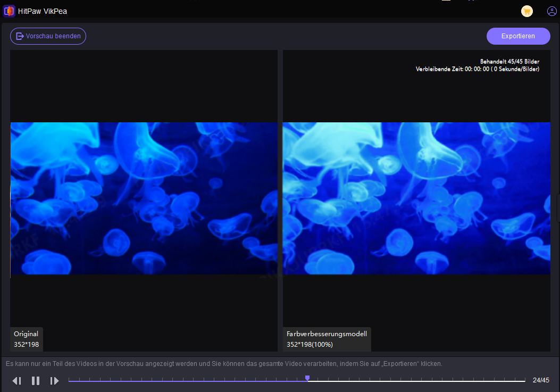Click the preview timeline progress bar
The height and width of the screenshot is (392, 560).
[297, 381]
